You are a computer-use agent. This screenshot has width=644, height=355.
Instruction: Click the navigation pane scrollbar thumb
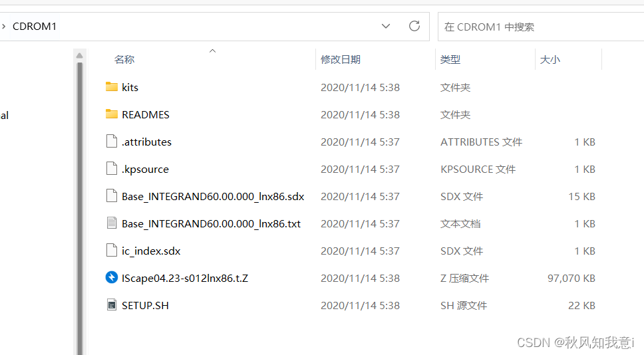80,209
